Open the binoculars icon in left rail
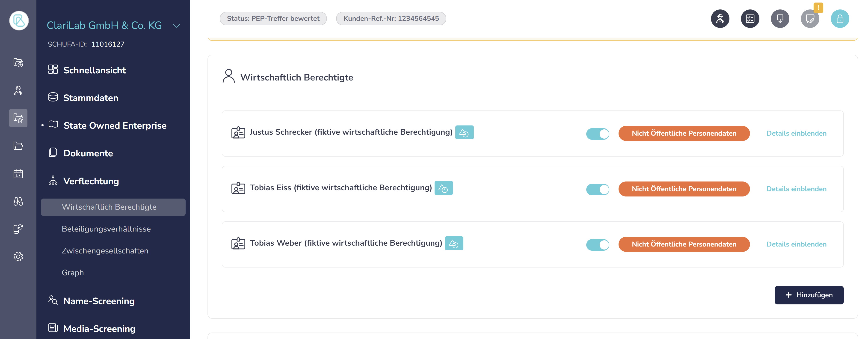This screenshot has height=339, width=868. click(x=18, y=201)
